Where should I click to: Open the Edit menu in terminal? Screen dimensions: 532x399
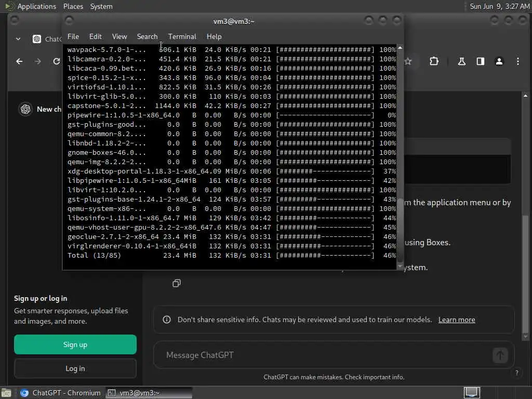96,36
